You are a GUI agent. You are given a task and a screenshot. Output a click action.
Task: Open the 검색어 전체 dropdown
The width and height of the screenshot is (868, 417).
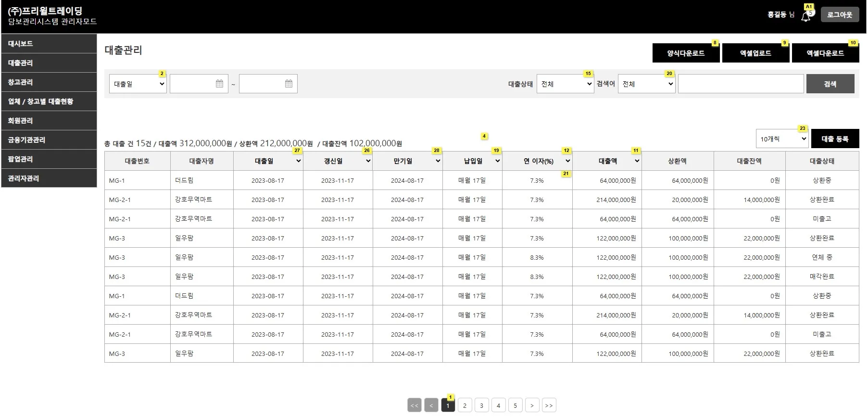646,84
